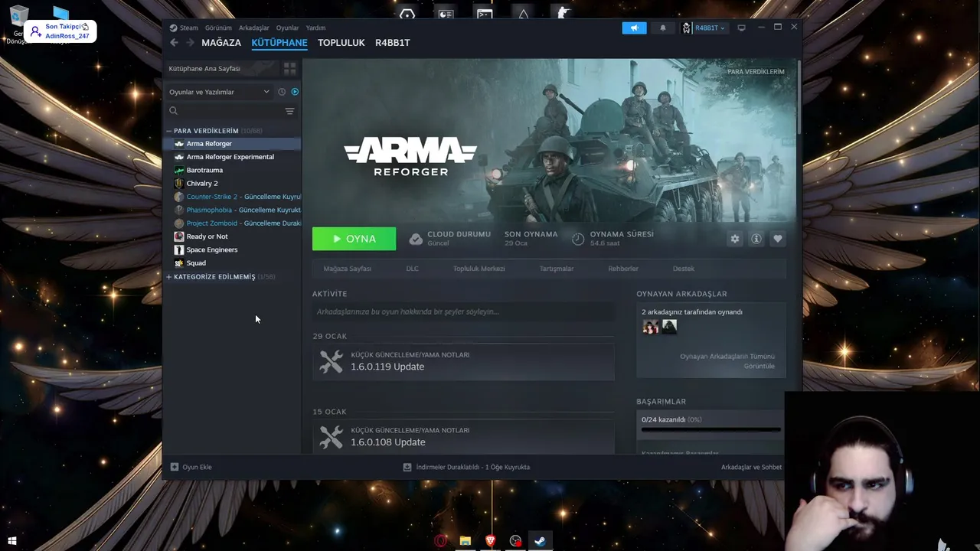Click the first friend avatar thumbnail
Viewport: 980px width, 551px height.
pos(651,327)
